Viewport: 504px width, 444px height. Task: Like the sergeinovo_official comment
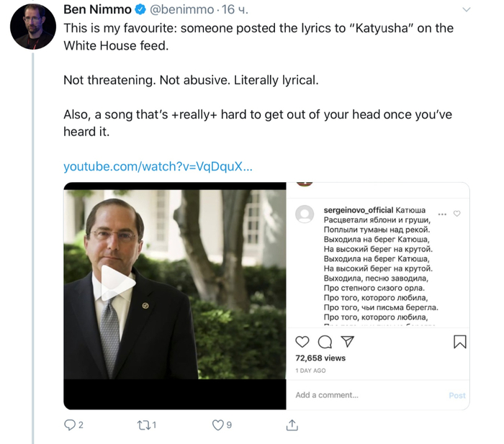point(456,214)
